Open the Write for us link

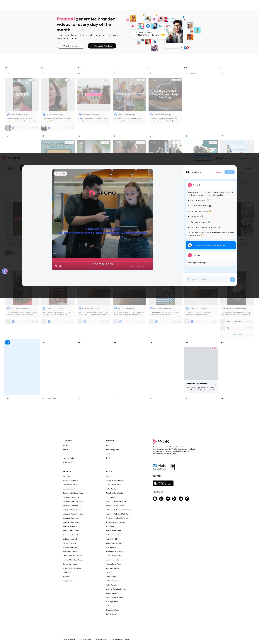(67, 462)
